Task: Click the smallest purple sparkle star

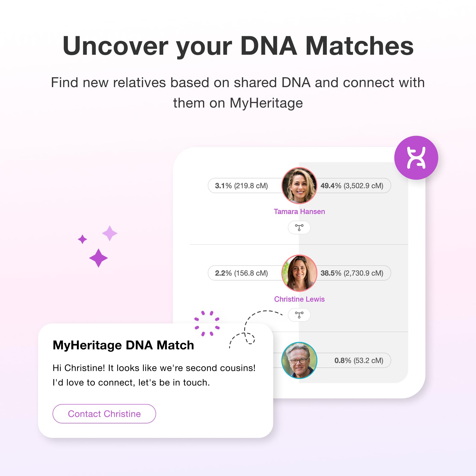Action: tap(82, 239)
